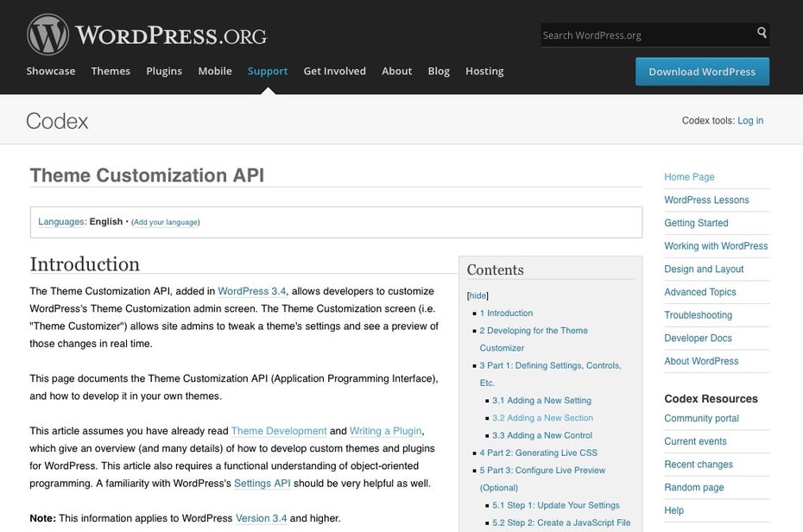Open Recent changes link
803x532 pixels.
pos(699,465)
